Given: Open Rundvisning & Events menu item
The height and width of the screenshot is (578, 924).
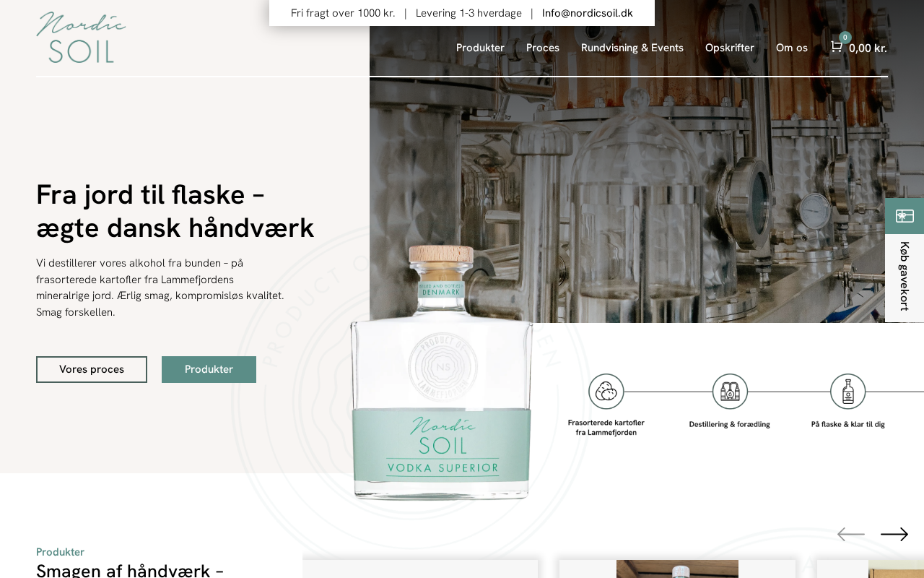Looking at the screenshot, I should (632, 48).
